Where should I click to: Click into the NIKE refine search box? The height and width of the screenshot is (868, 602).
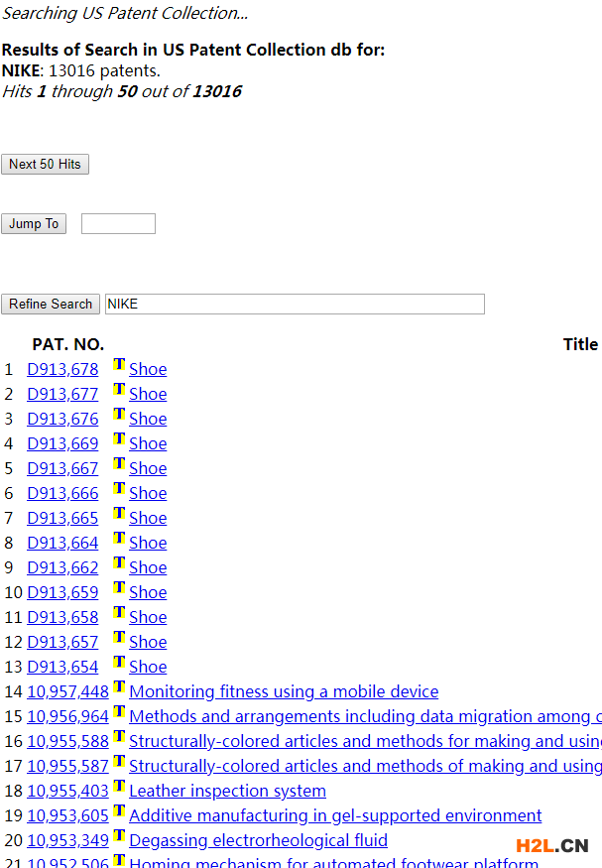click(295, 304)
